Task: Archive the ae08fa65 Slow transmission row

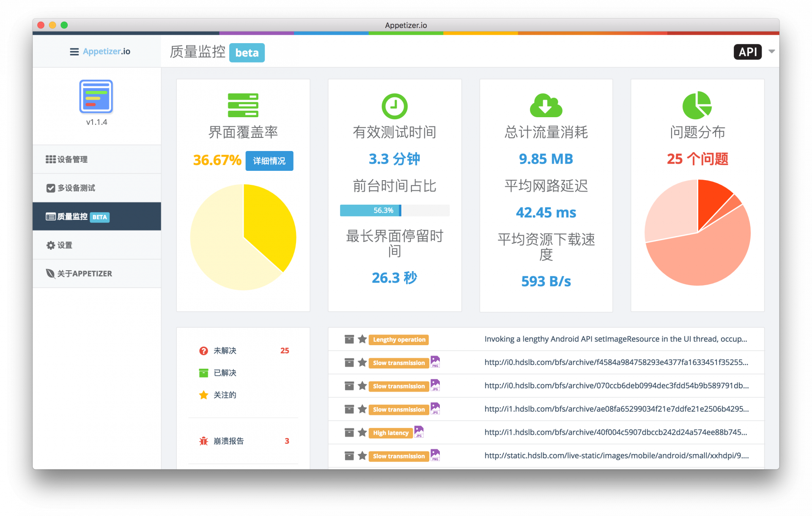Action: click(349, 409)
